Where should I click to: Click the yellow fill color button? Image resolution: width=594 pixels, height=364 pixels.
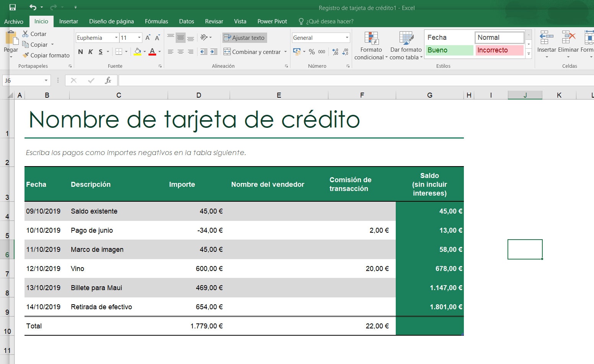point(137,52)
